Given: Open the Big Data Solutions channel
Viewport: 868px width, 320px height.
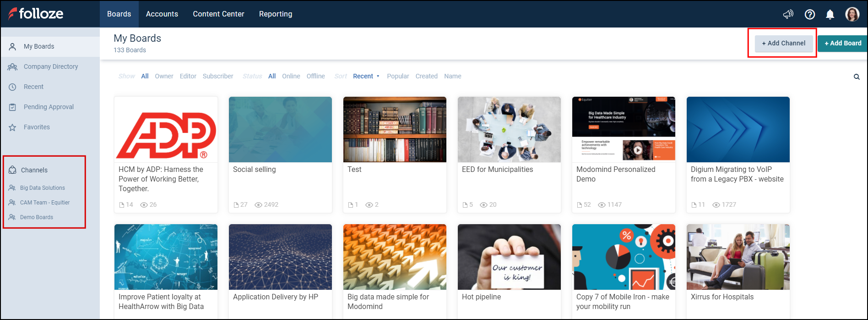Looking at the screenshot, I should (x=42, y=188).
